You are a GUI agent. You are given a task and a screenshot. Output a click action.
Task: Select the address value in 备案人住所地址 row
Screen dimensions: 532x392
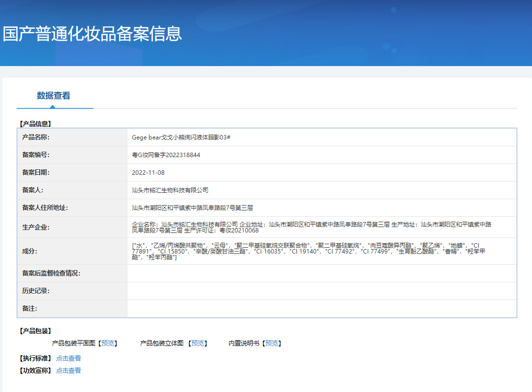193,208
